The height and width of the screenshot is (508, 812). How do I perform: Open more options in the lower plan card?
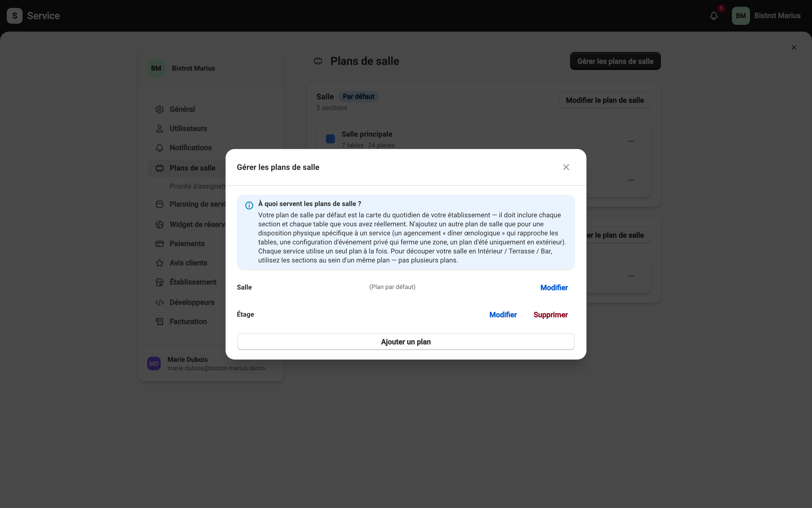(x=631, y=276)
